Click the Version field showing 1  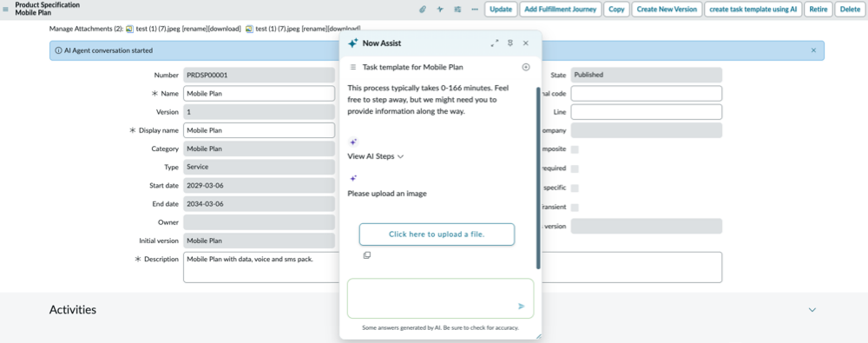click(259, 112)
